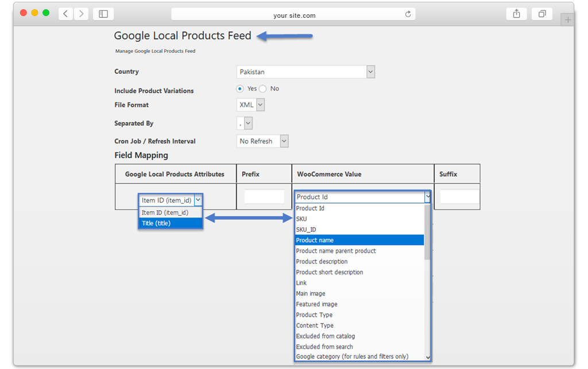Select Product description option
Screen dimensions: 588x369
point(359,262)
